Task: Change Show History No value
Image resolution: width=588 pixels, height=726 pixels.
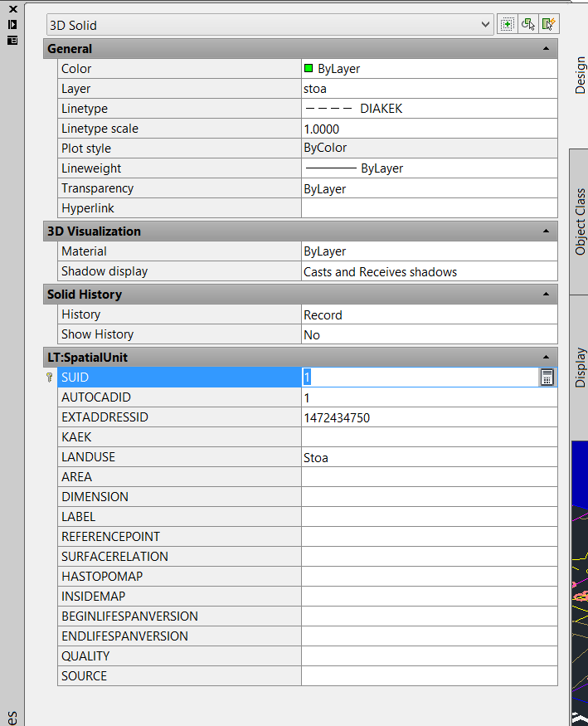Action: tap(430, 334)
